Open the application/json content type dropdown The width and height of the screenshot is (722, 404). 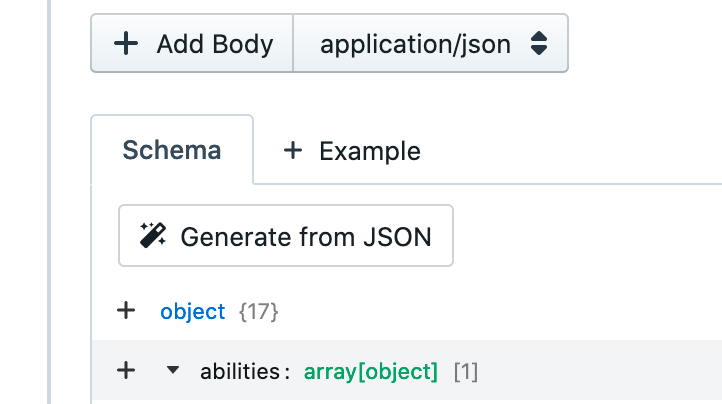(430, 44)
